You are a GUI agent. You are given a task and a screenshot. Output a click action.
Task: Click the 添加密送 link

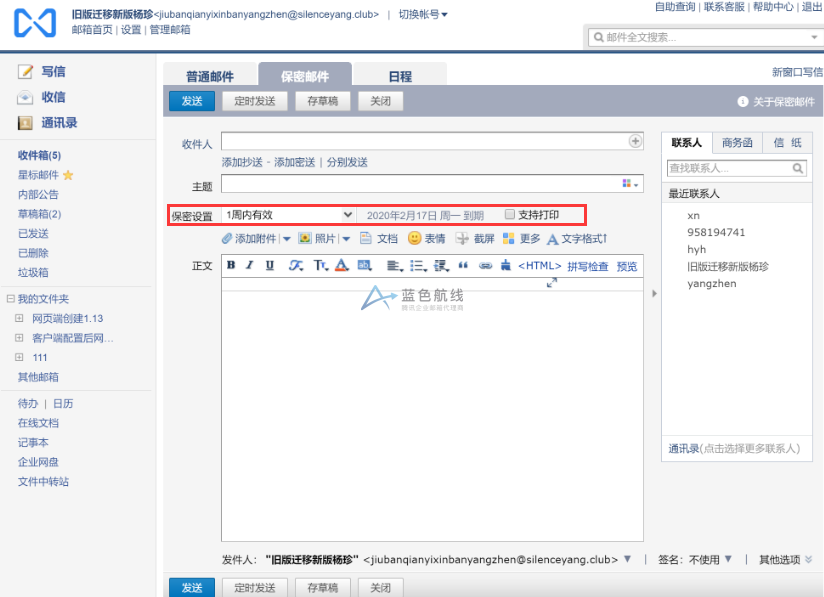coord(294,162)
